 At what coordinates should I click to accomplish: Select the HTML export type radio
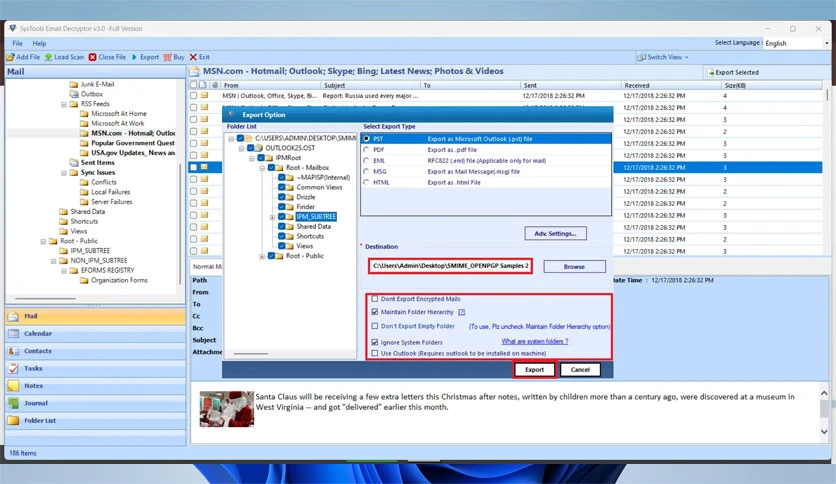click(366, 182)
